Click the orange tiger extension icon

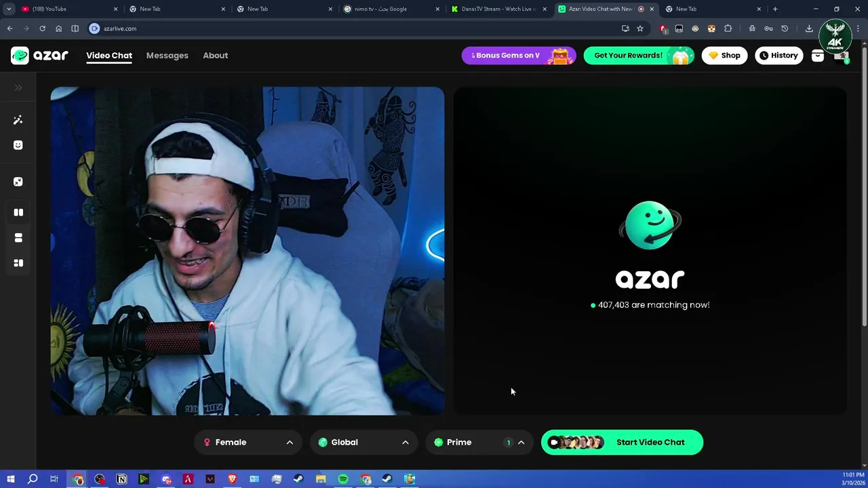coord(711,28)
